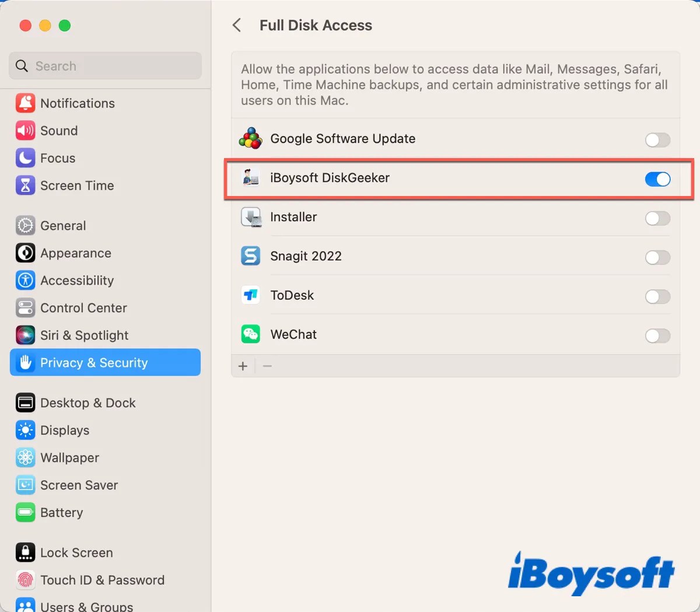This screenshot has height=612, width=700.
Task: Open Touch ID & Password settings
Action: click(x=103, y=580)
